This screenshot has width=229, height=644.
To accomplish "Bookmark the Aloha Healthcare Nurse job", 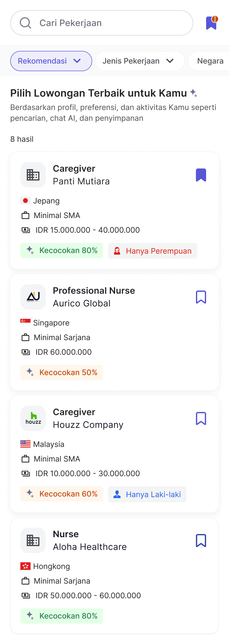I will [x=201, y=540].
